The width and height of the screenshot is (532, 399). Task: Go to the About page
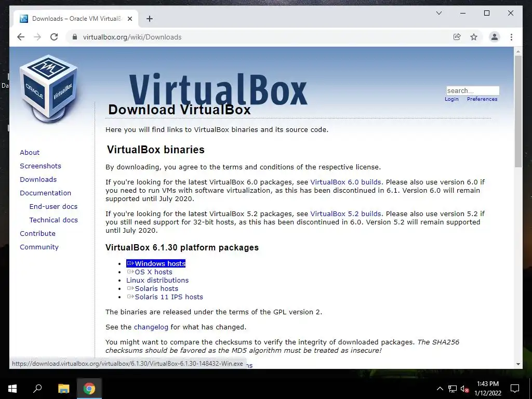tap(30, 152)
